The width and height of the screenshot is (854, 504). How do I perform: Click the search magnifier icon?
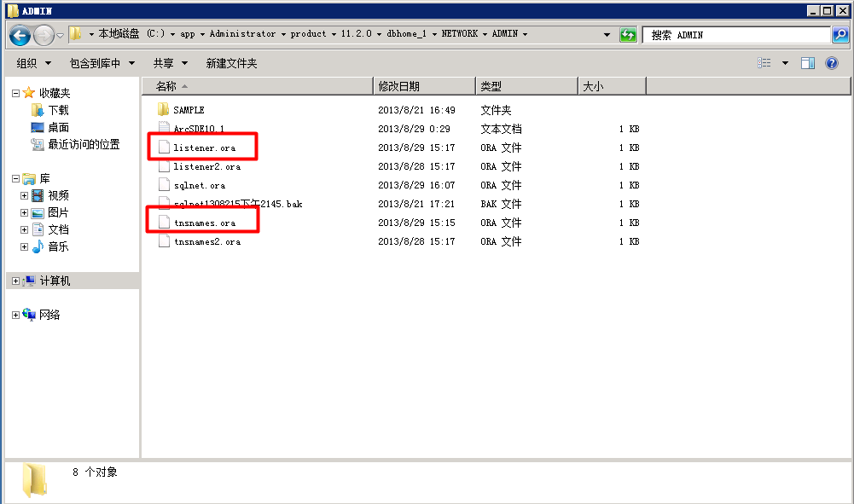coord(842,34)
